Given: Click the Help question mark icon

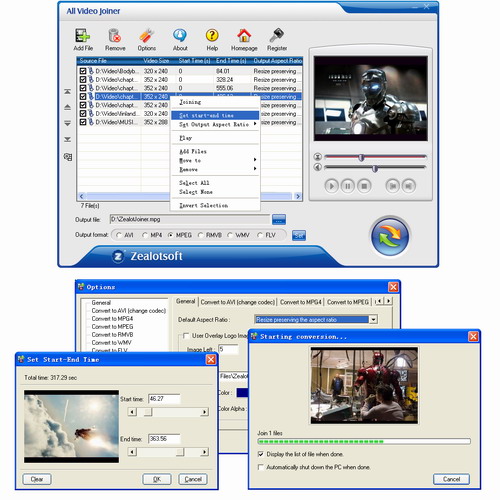Looking at the screenshot, I should pos(212,36).
